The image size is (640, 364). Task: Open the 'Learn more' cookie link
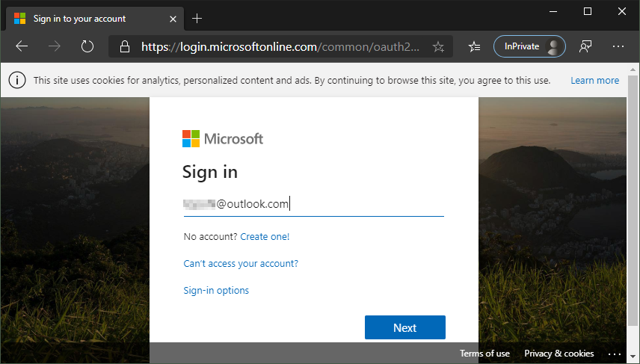tap(594, 81)
